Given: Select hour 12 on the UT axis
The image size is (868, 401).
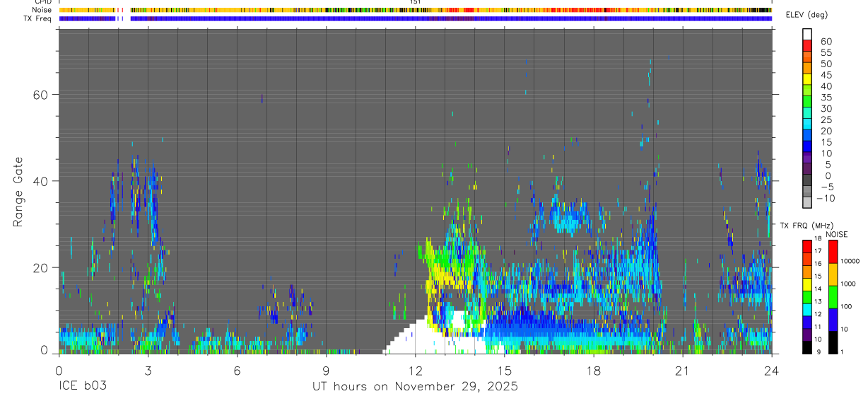Looking at the screenshot, I should coord(415,370).
